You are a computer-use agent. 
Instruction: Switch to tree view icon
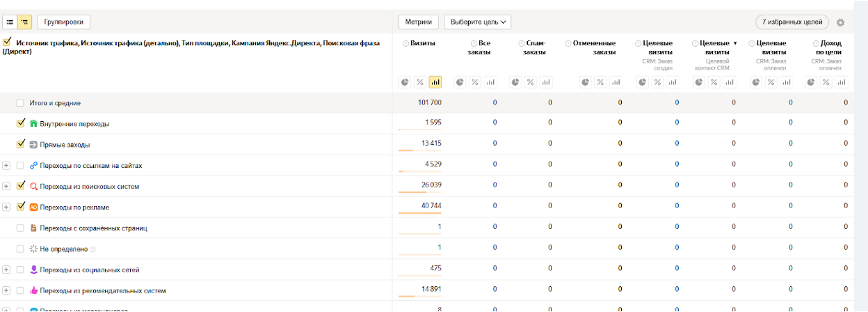click(x=24, y=22)
